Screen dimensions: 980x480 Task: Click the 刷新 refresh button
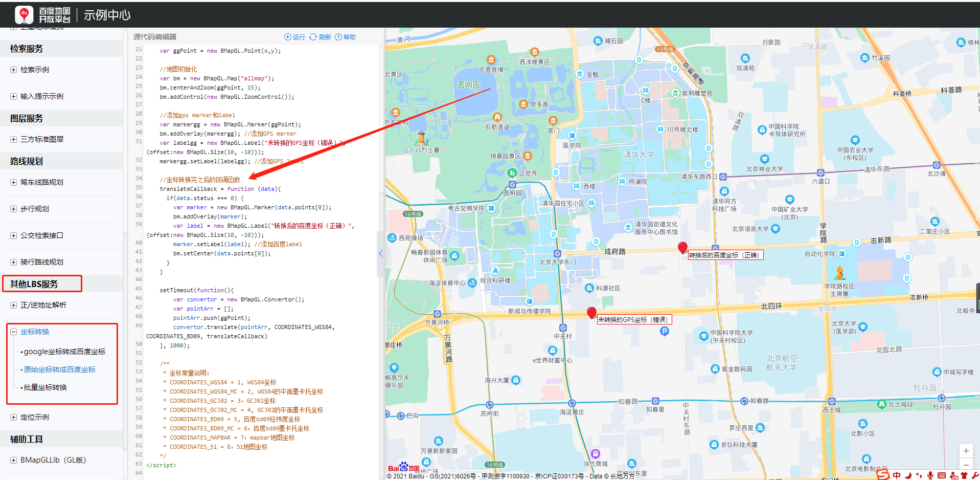point(320,37)
